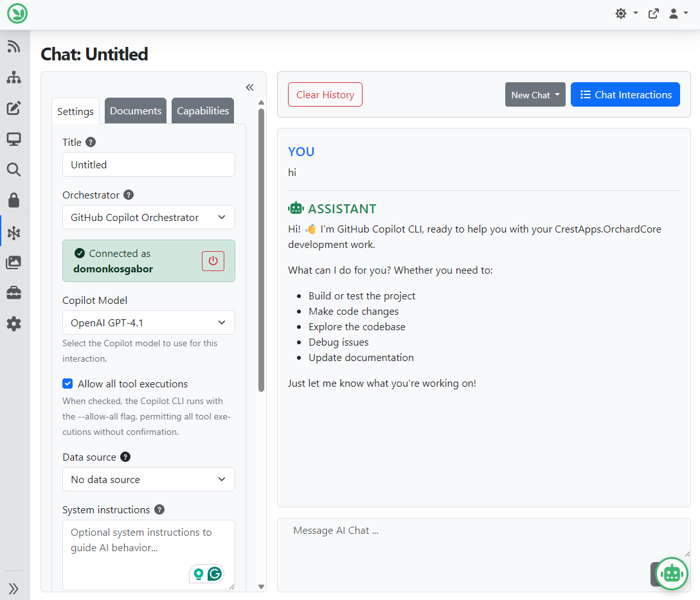
Task: Collapse the settings panel
Action: (x=249, y=87)
